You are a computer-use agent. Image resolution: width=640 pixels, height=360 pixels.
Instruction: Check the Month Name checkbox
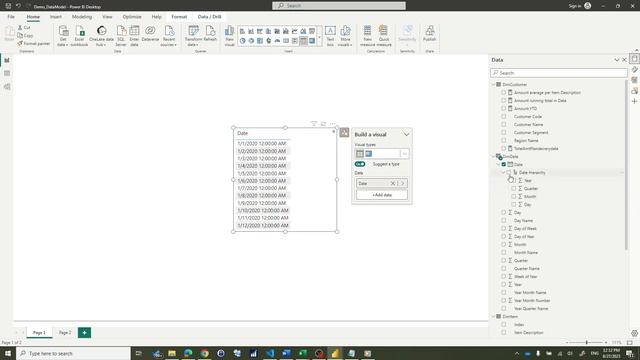point(504,252)
